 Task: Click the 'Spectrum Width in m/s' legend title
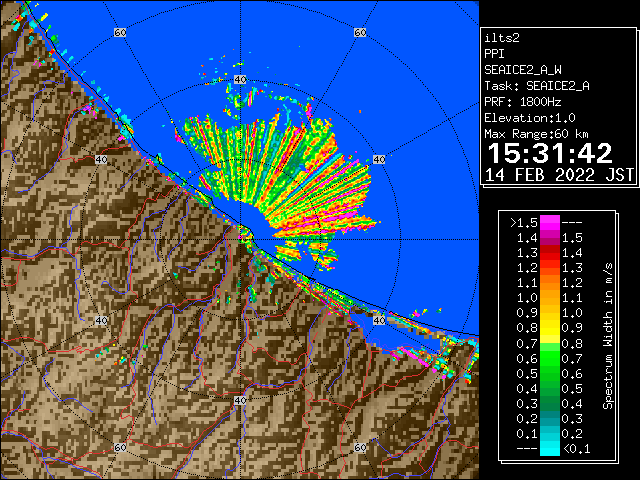click(608, 336)
